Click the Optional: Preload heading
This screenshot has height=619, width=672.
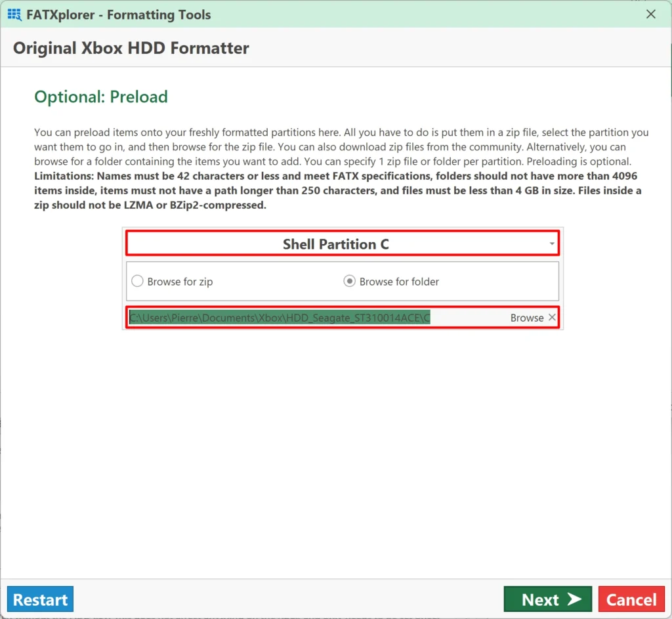point(101,97)
